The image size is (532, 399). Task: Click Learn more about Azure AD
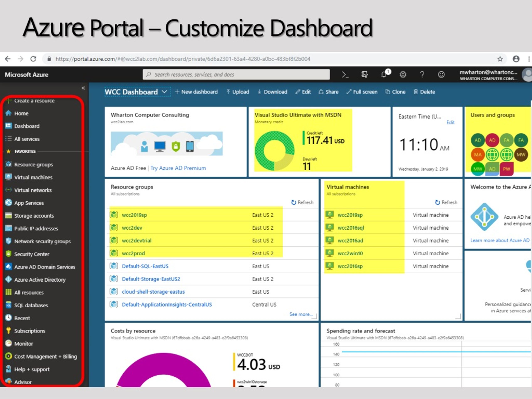pyautogui.click(x=500, y=240)
